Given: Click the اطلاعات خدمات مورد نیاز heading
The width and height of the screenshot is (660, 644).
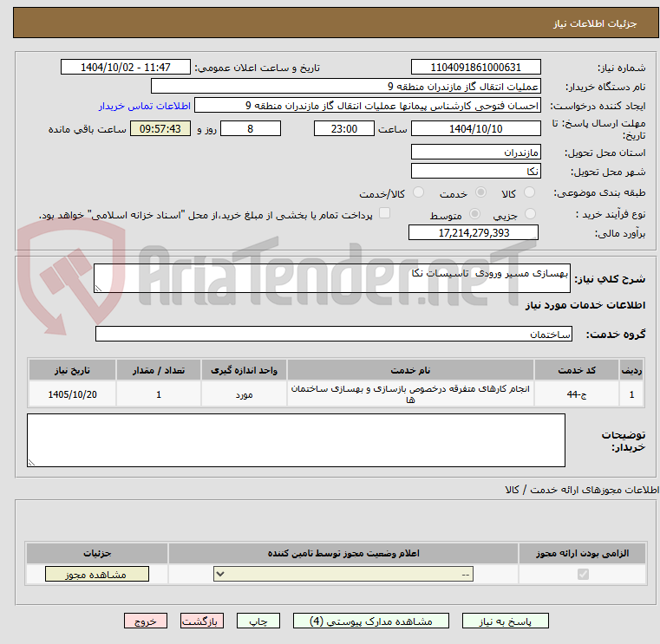Looking at the screenshot, I should [585, 305].
